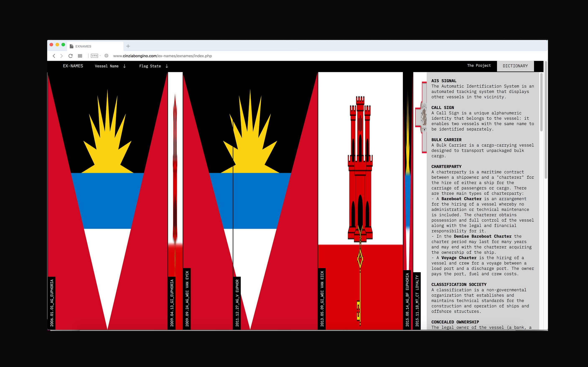Select the 2006.01.01_AG_EUPHORIA flag label
This screenshot has width=588, height=367.
pyautogui.click(x=52, y=303)
